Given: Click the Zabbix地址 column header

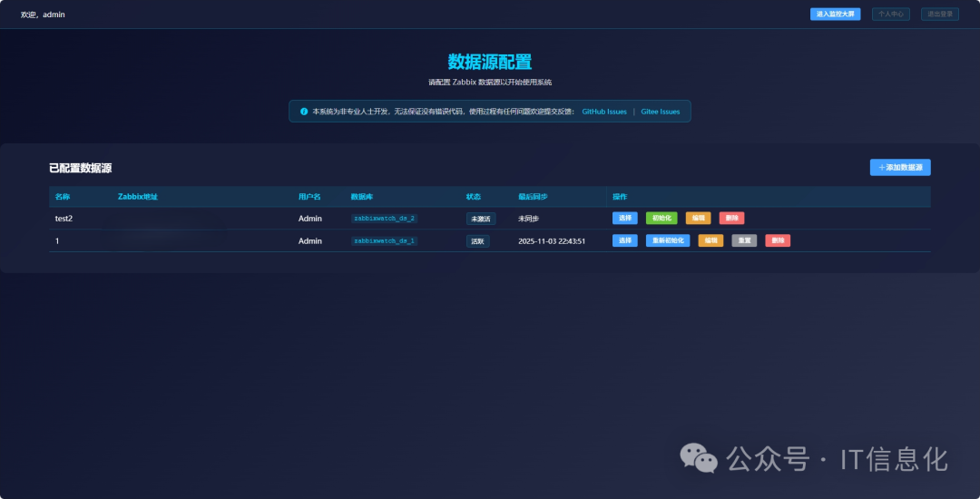Looking at the screenshot, I should click(x=138, y=197).
